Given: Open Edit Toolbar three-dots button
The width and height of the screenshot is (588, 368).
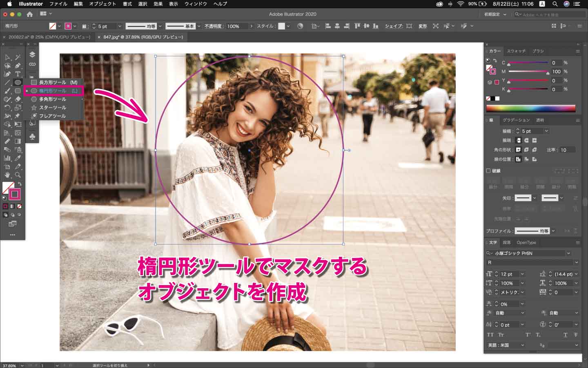Looking at the screenshot, I should point(13,235).
